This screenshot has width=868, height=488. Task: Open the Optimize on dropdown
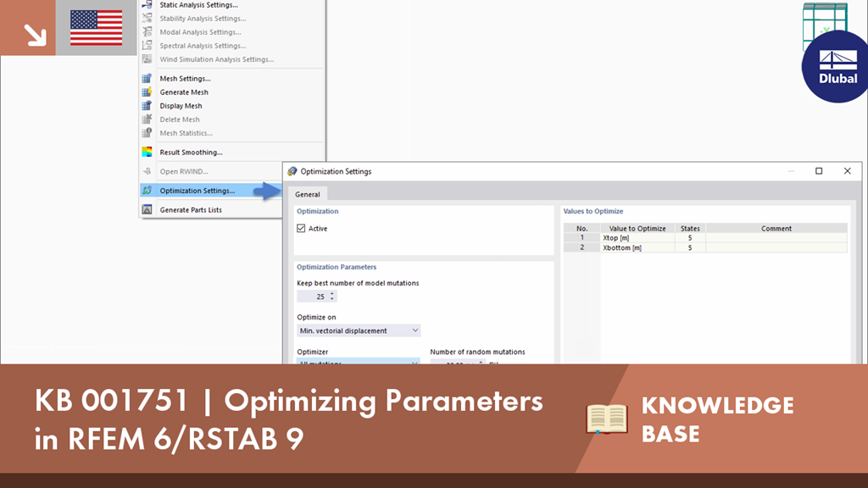(359, 331)
